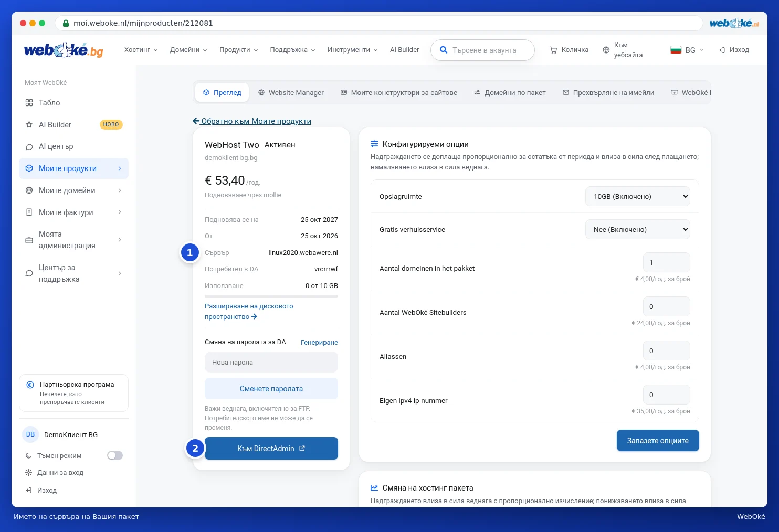The width and height of the screenshot is (779, 532).
Task: Click Запазете опциите button
Action: coord(658,441)
